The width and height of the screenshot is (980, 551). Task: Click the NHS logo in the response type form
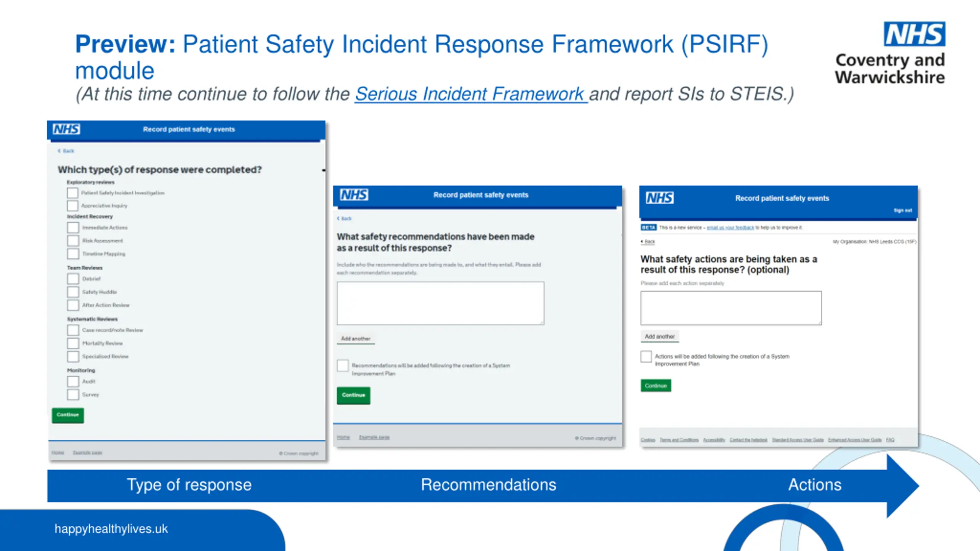tap(66, 129)
